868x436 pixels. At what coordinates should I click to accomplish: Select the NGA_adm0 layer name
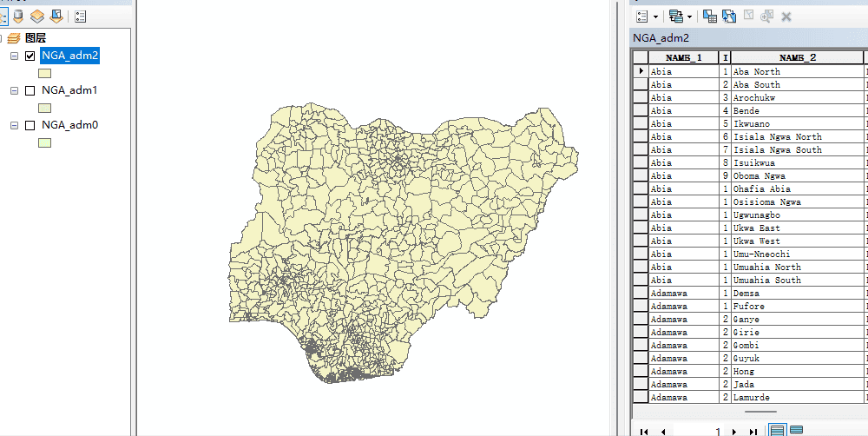[69, 125]
